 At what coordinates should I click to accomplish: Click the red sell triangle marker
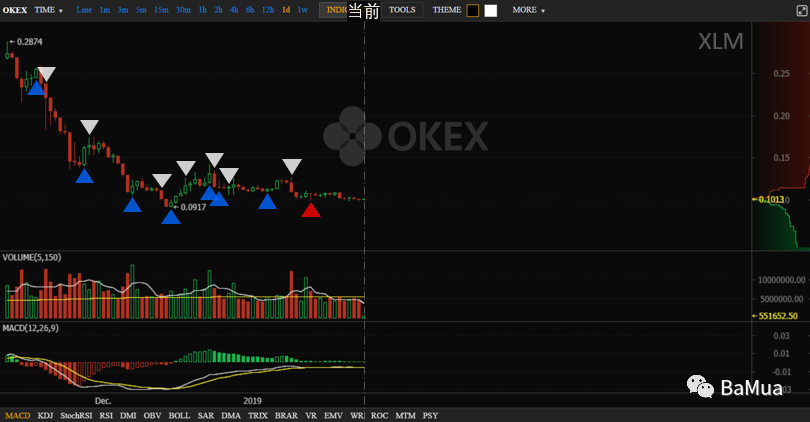pyautogui.click(x=310, y=210)
